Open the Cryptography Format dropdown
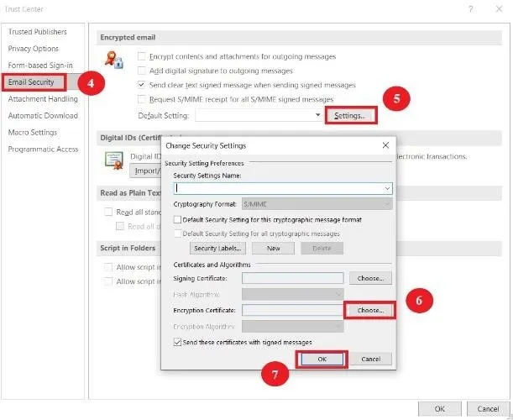Viewport: 513px width, 420px height. tap(387, 204)
